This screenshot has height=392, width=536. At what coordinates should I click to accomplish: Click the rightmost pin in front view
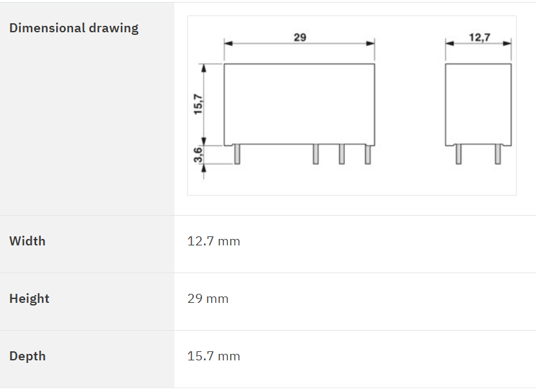click(x=368, y=154)
